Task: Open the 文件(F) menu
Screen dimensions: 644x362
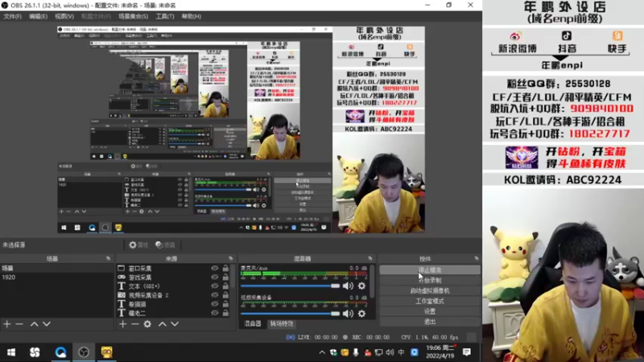Action: (x=12, y=16)
